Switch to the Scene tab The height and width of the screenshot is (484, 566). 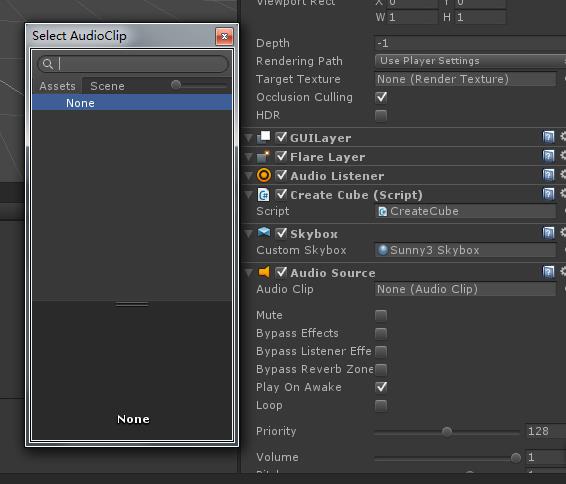[107, 86]
